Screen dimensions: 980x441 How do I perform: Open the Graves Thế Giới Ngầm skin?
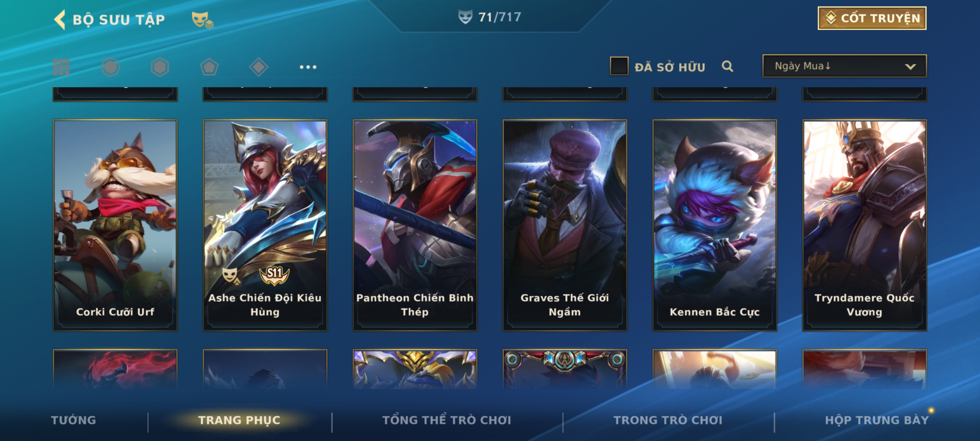pyautogui.click(x=565, y=225)
